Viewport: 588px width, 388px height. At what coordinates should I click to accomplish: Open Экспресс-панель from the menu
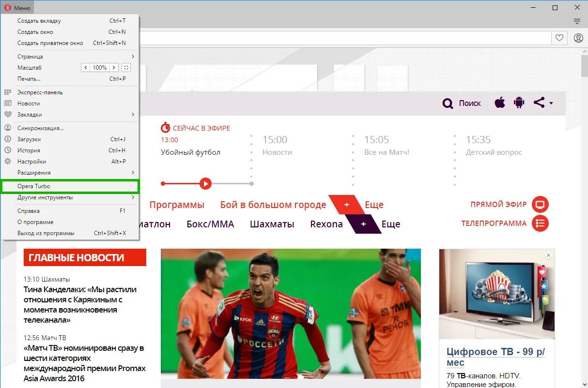click(70, 92)
